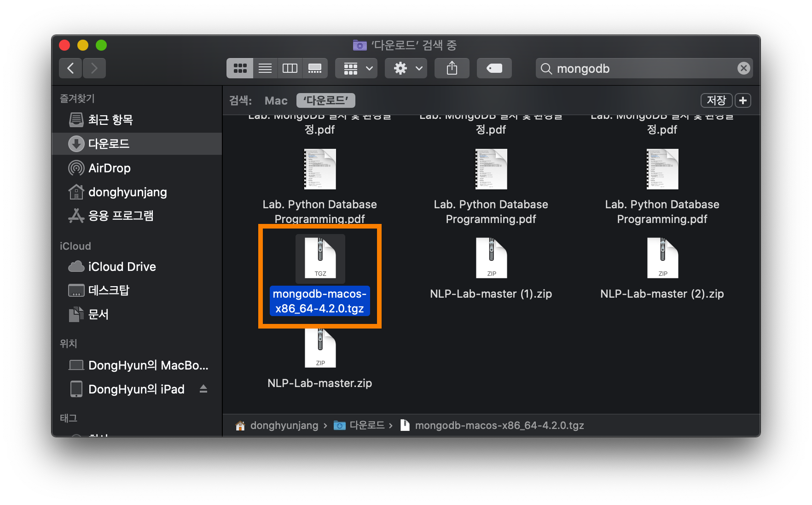Open the group-by arrangement dropdown
This screenshot has height=505, width=812.
tap(357, 68)
